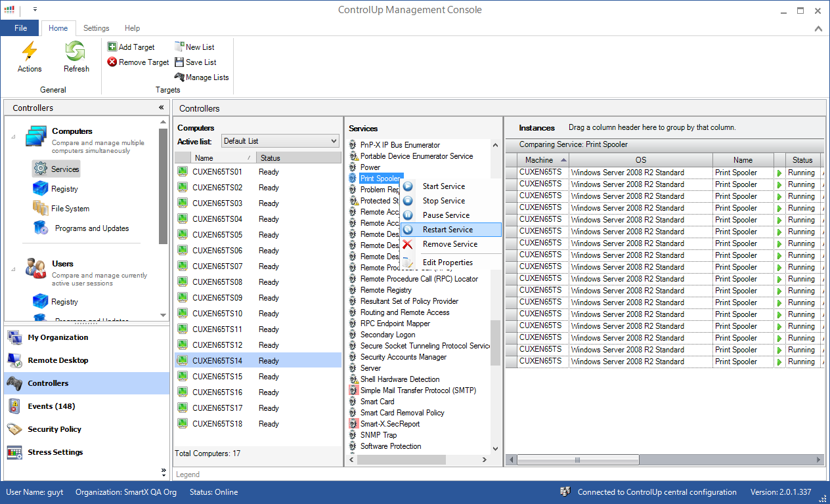Image resolution: width=830 pixels, height=504 pixels.
Task: Choose Remove Service from context menu
Action: [450, 244]
